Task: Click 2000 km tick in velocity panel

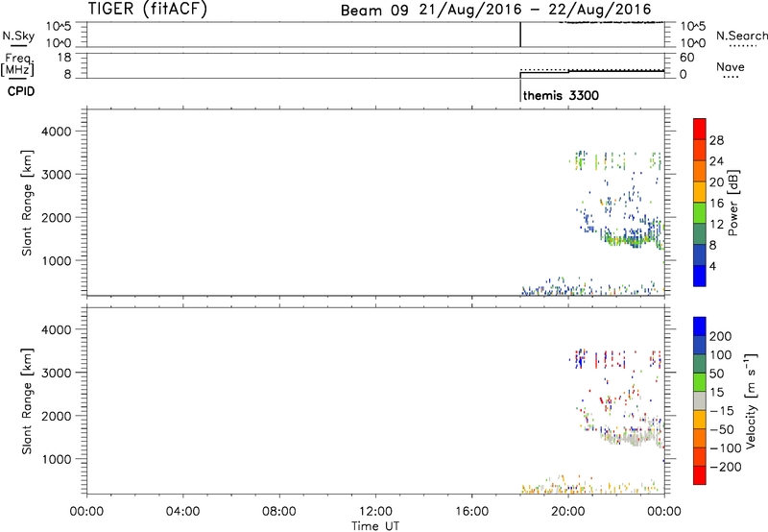Action: [x=57, y=416]
